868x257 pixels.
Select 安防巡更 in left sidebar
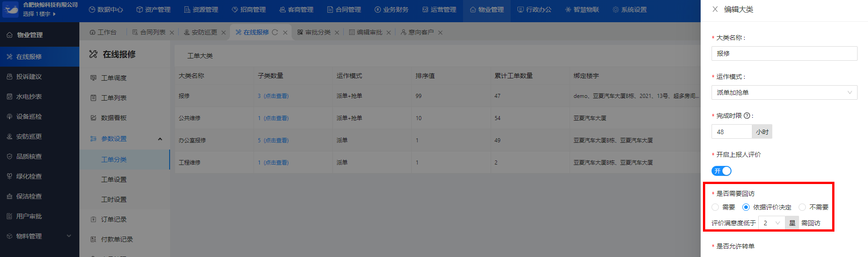click(39, 136)
